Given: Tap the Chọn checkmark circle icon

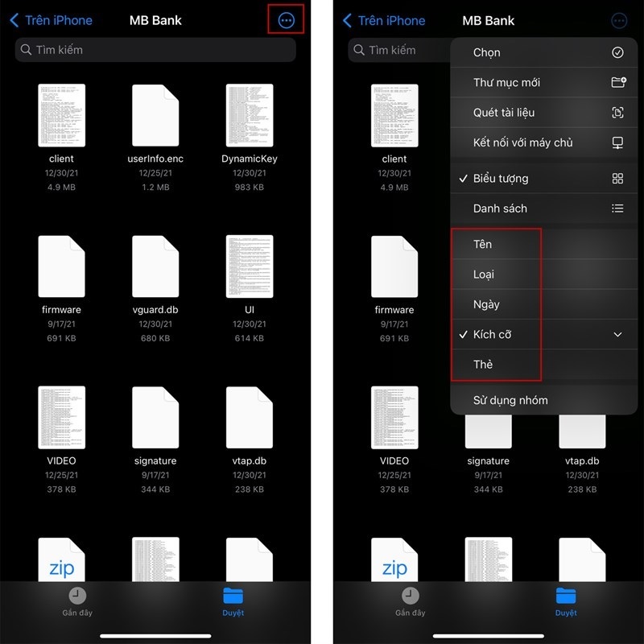Looking at the screenshot, I should (x=617, y=52).
